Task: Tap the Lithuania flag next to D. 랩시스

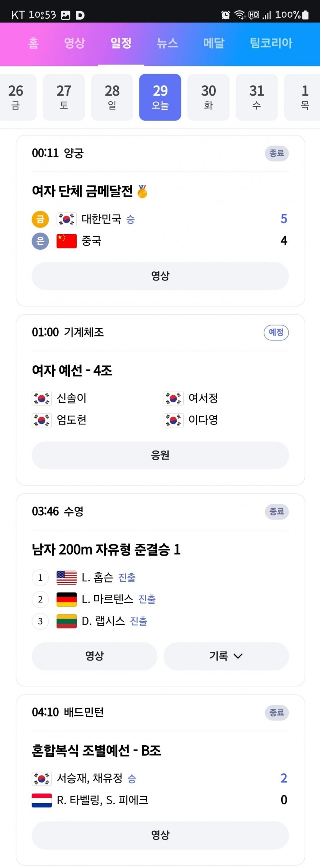Action: (67, 621)
